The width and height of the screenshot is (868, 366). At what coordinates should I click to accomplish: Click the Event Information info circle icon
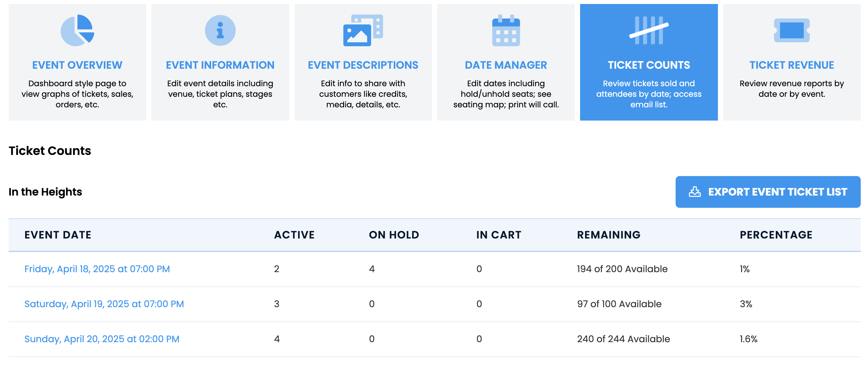point(220,30)
